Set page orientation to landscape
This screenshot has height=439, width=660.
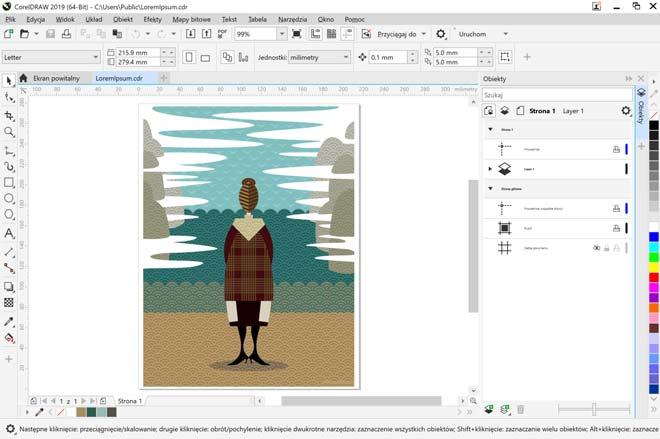205,58
